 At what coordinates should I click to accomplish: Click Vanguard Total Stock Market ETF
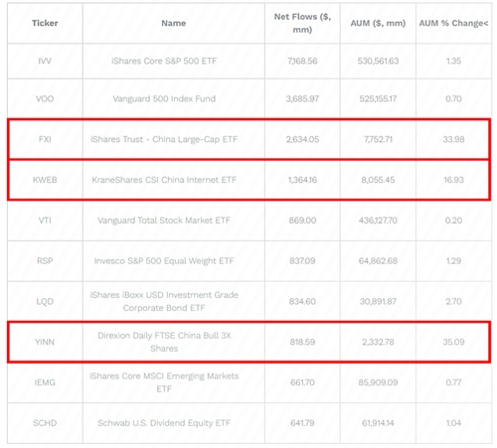tap(164, 221)
